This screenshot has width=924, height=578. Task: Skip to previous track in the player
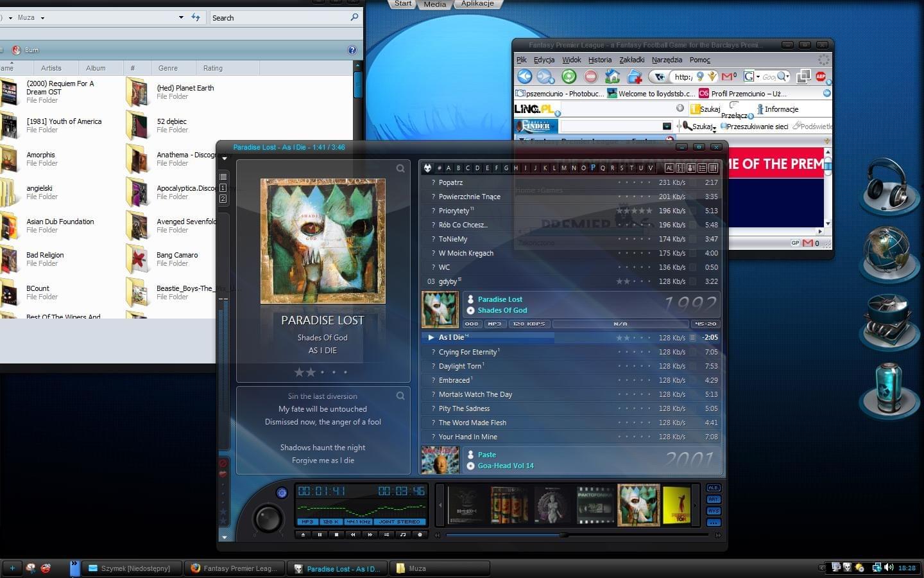click(x=353, y=534)
